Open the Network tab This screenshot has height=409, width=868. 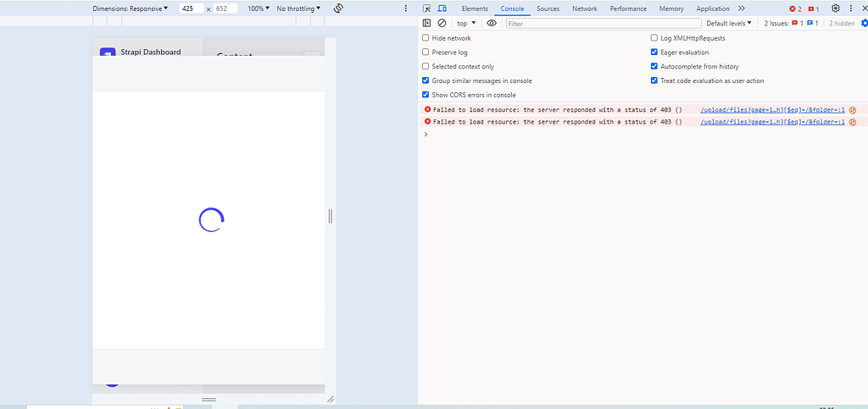click(x=585, y=8)
